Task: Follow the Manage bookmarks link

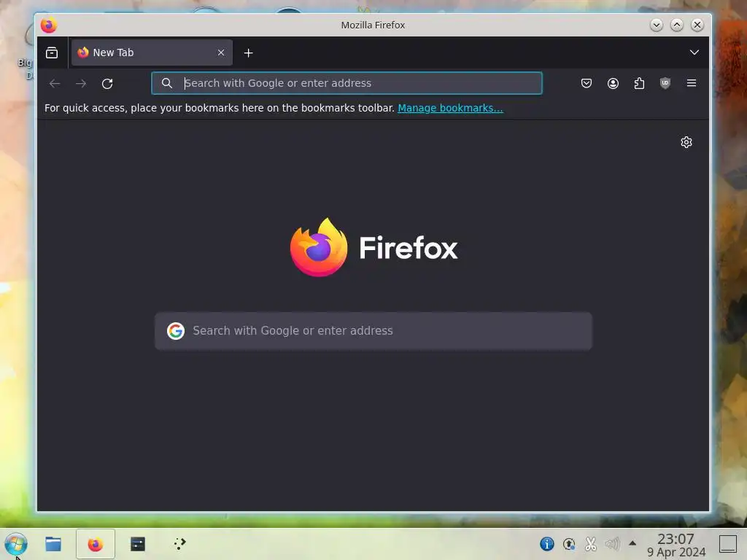Action: click(450, 108)
